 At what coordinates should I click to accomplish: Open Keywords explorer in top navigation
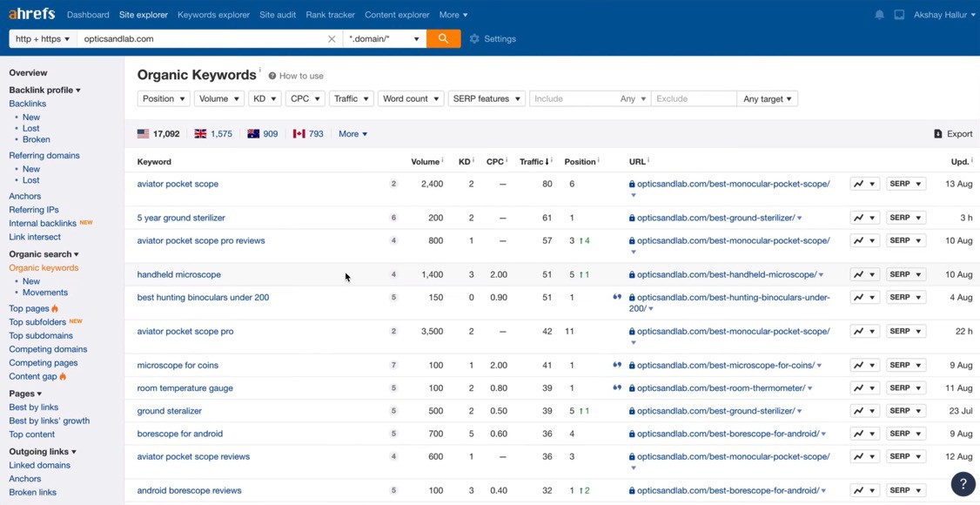[x=213, y=15]
